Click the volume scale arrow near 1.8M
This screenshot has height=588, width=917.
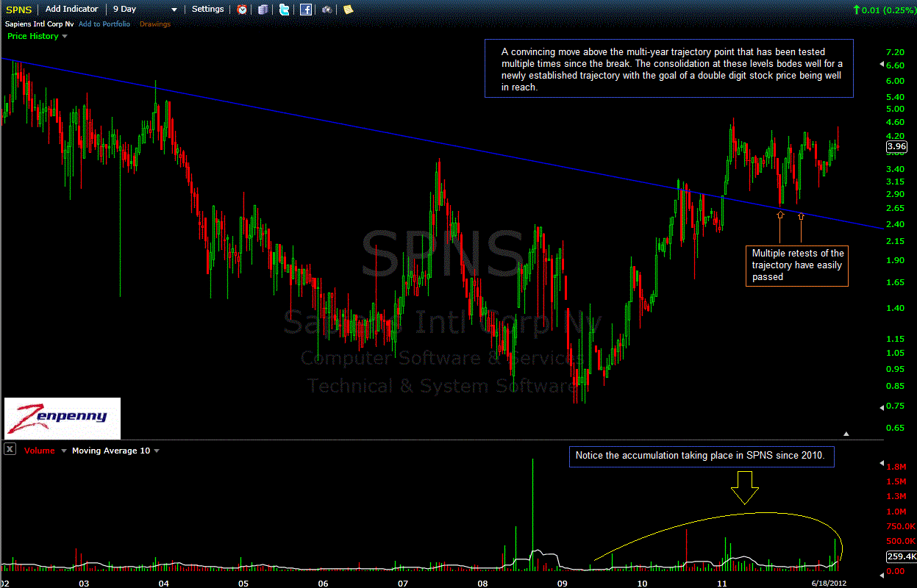tap(882, 464)
